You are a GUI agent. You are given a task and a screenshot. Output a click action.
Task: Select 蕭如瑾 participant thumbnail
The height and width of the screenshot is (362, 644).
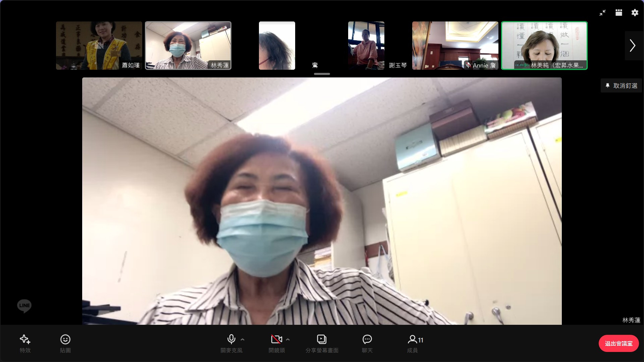[99, 46]
